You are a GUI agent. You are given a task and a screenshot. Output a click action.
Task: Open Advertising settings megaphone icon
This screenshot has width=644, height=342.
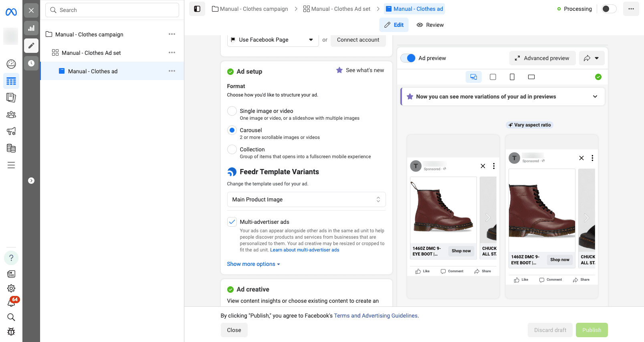[11, 131]
